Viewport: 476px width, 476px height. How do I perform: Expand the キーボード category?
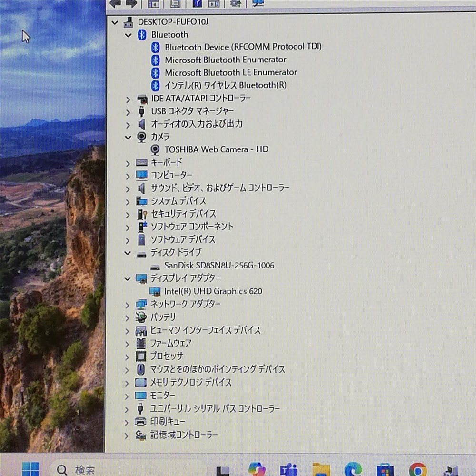point(127,162)
